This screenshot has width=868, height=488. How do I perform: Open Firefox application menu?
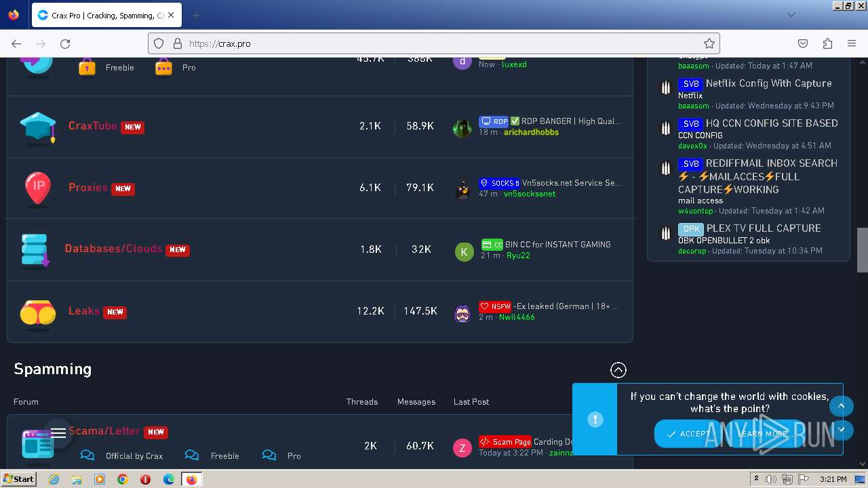coord(852,43)
